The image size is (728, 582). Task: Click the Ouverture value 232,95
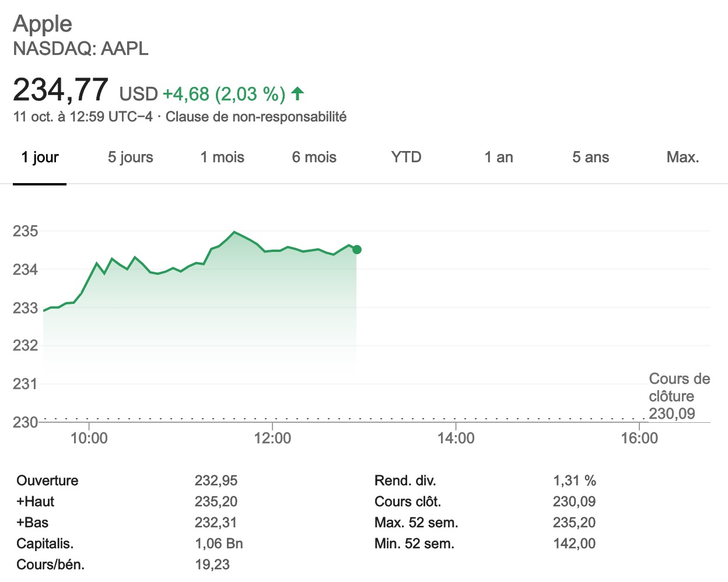pyautogui.click(x=216, y=481)
